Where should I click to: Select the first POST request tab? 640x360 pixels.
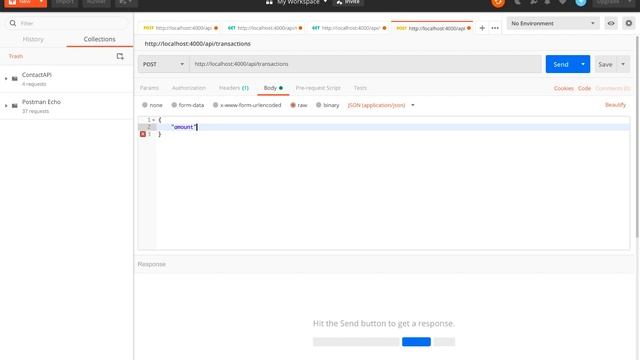coord(180,28)
